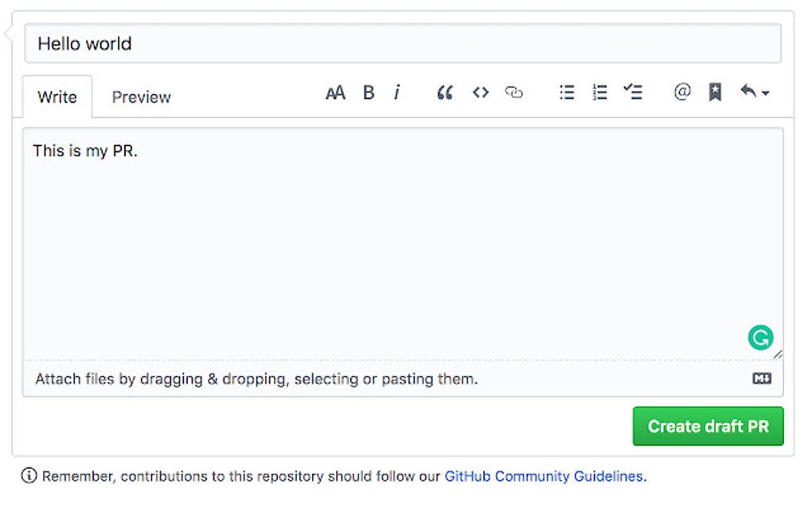Insert a hyperlink
Viewport: 812px width, 508px height.
513,92
